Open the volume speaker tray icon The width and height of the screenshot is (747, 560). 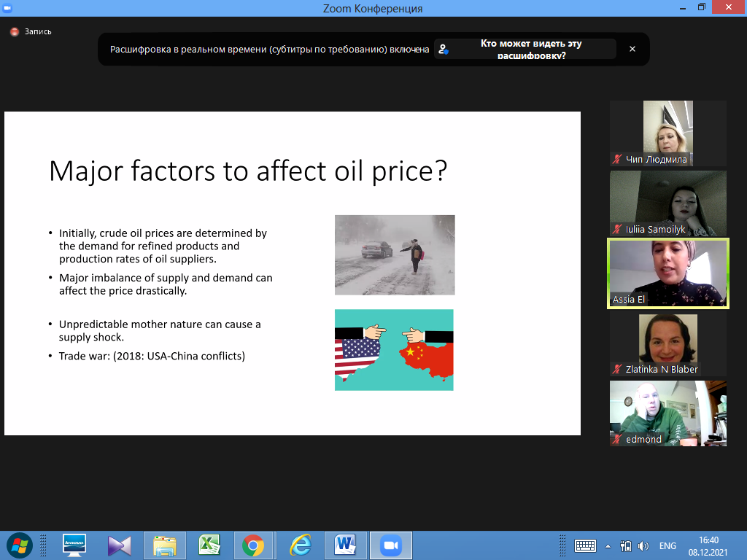tap(643, 545)
